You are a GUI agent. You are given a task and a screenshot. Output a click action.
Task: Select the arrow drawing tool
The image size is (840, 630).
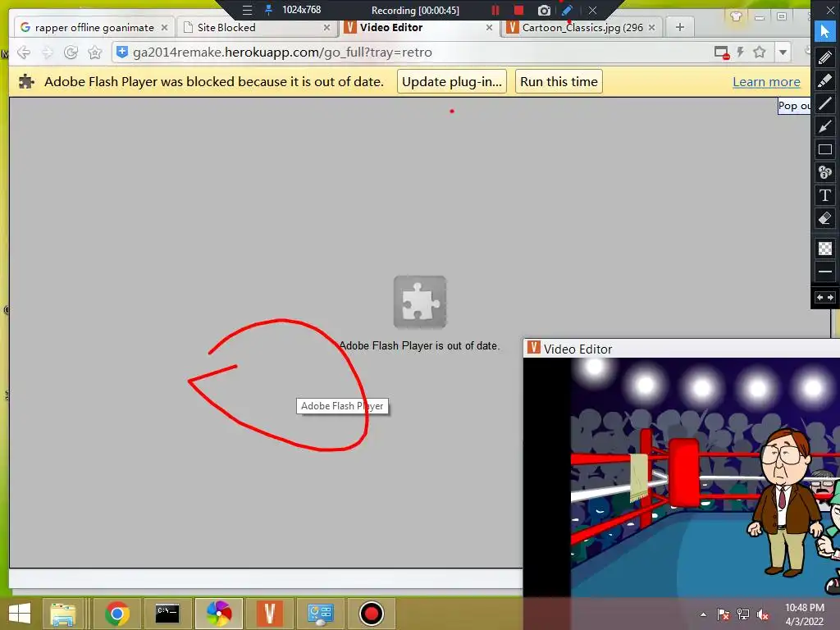pyautogui.click(x=825, y=126)
